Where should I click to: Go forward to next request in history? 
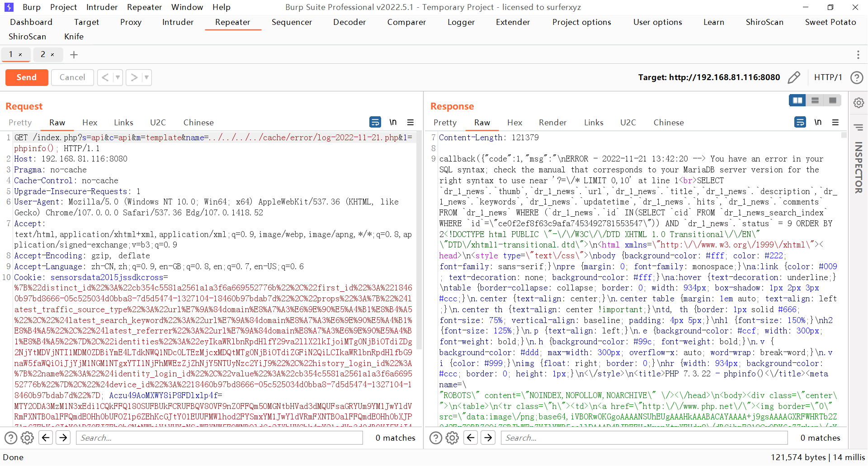[x=134, y=77]
